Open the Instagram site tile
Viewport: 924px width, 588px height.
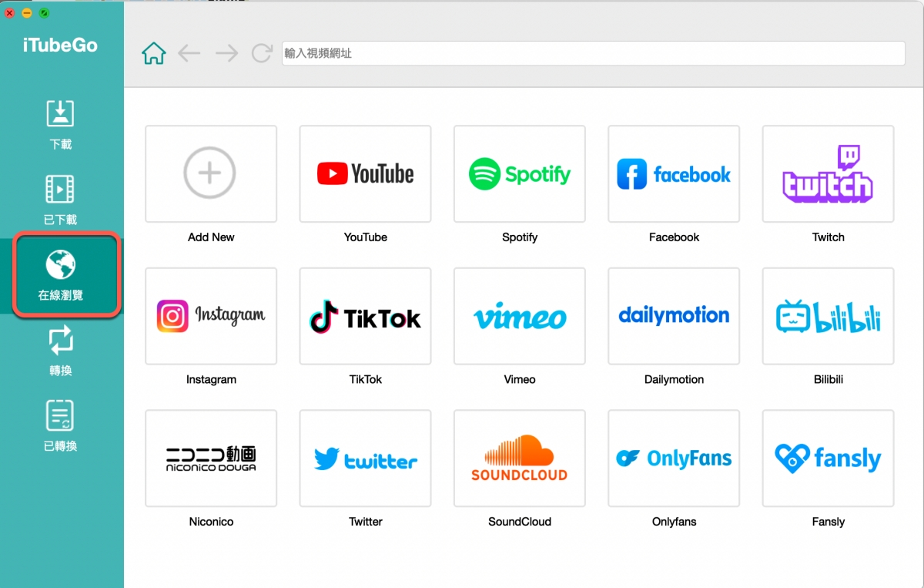tap(211, 316)
